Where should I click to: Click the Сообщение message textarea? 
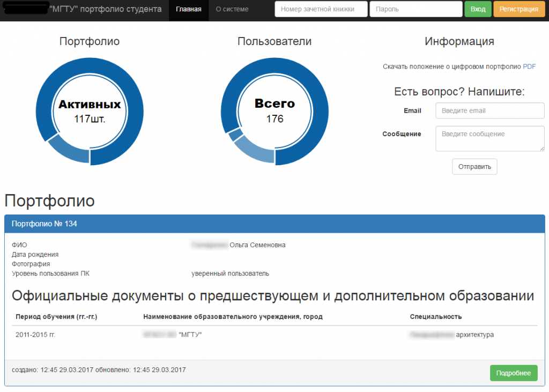[x=490, y=138]
